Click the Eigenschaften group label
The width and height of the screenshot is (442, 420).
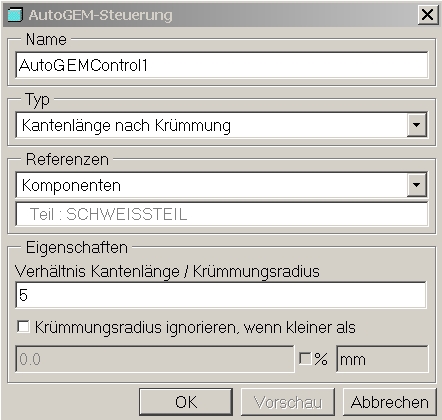point(77,248)
